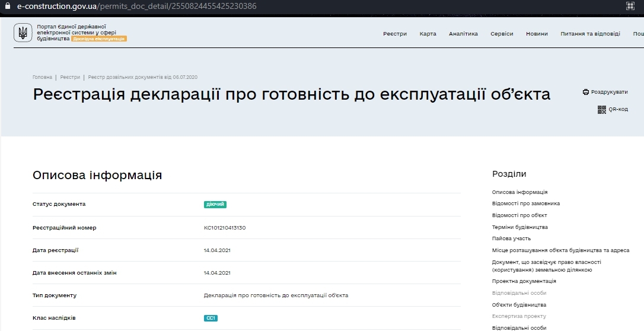Image resolution: width=644 pixels, height=331 pixels.
Task: Go to Реєстри breadcrumb link
Action: coord(70,77)
